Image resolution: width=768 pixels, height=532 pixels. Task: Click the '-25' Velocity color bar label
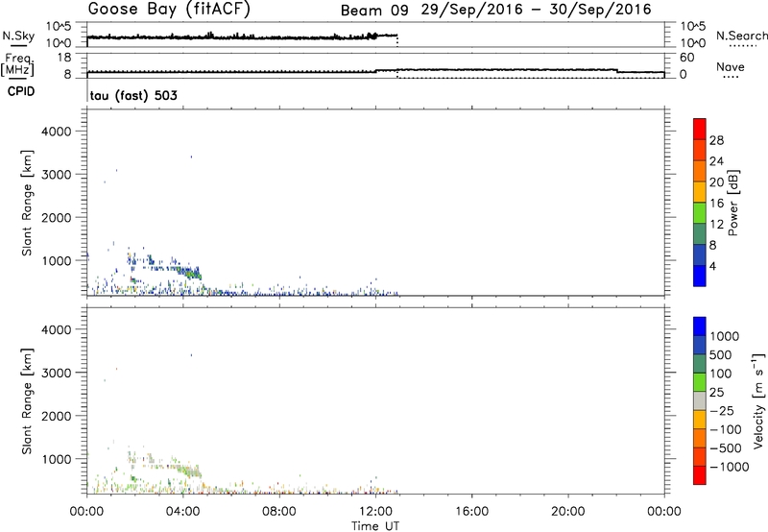click(x=722, y=410)
